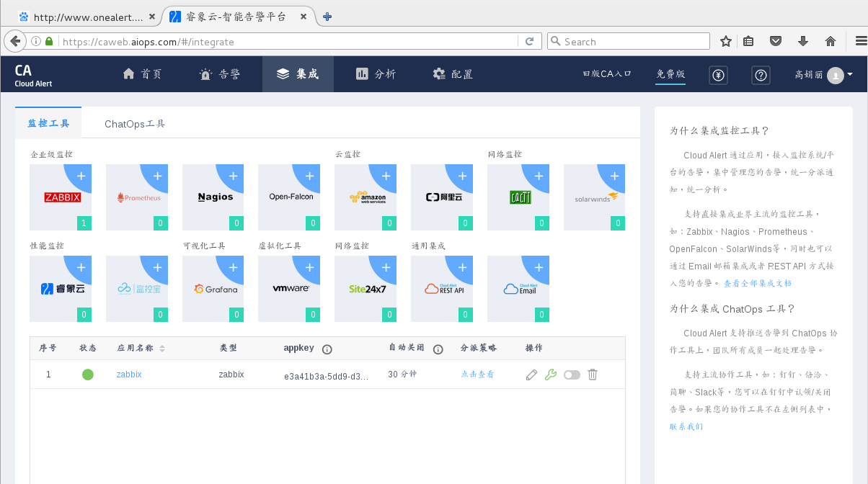
Task: Open the browser hamburger menu
Action: [860, 41]
